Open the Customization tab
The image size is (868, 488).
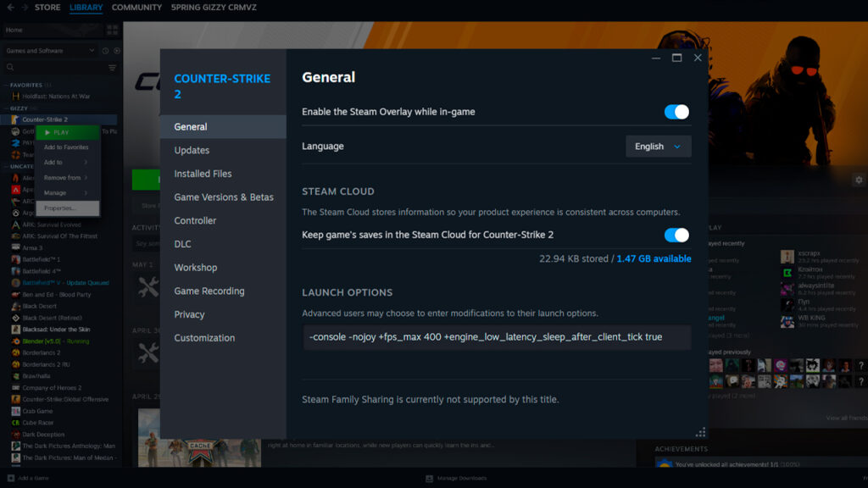[x=223, y=338]
